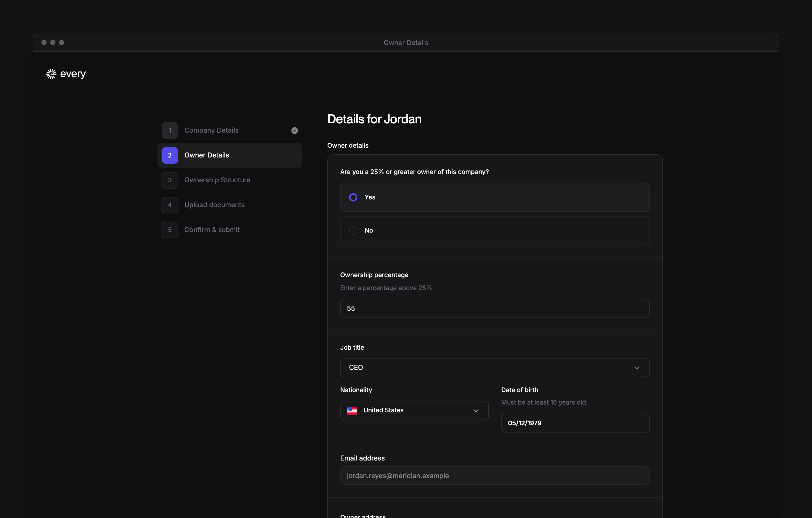Click 'Must be at least 16 years old.' text
This screenshot has width=812, height=518.
pos(544,402)
